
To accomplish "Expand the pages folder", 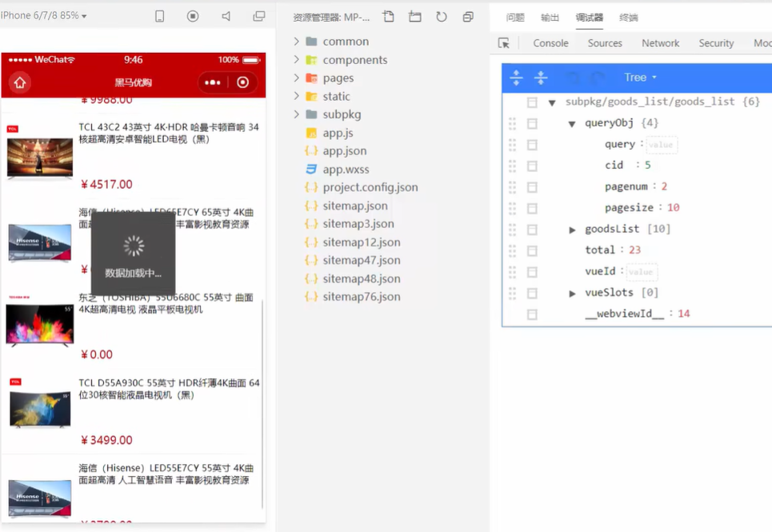I will tap(296, 78).
